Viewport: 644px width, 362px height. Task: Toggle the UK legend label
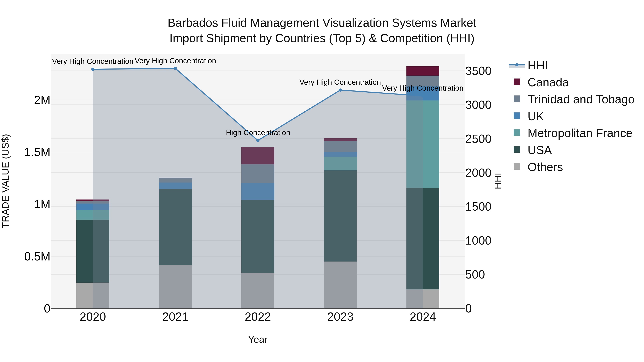point(535,116)
